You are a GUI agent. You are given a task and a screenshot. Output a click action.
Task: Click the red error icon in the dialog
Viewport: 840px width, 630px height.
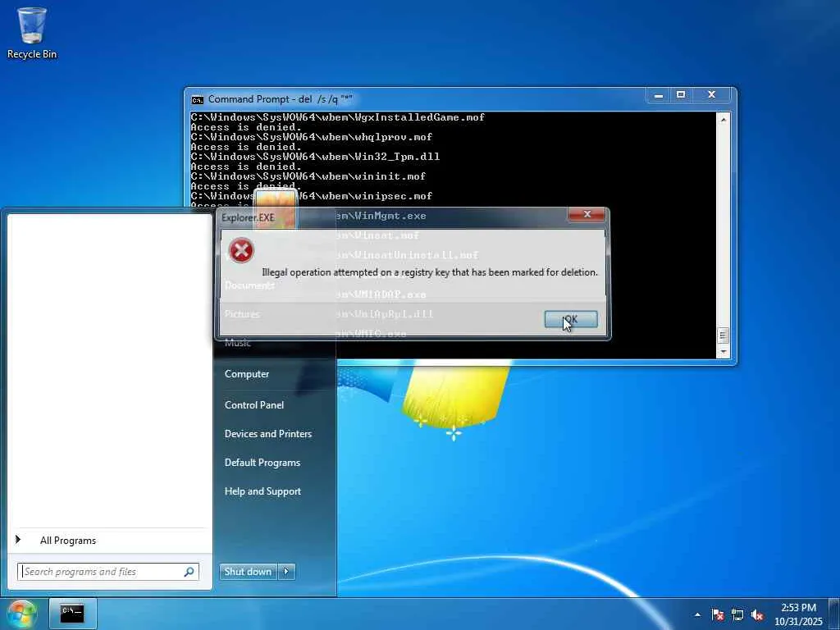241,250
